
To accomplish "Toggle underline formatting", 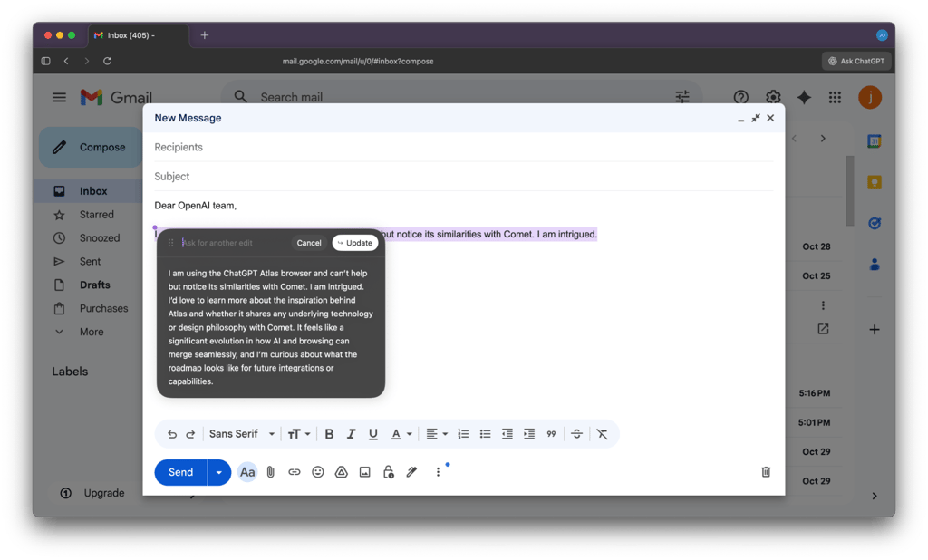I will 372,434.
